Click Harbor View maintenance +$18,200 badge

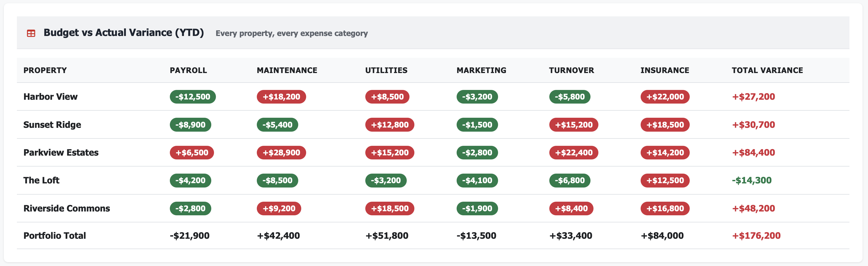pyautogui.click(x=281, y=97)
